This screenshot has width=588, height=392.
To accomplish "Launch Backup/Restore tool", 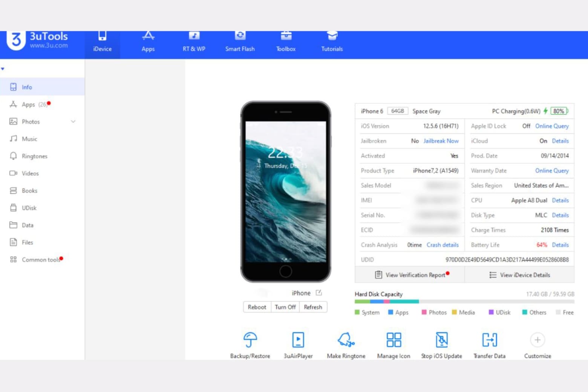I will click(250, 344).
